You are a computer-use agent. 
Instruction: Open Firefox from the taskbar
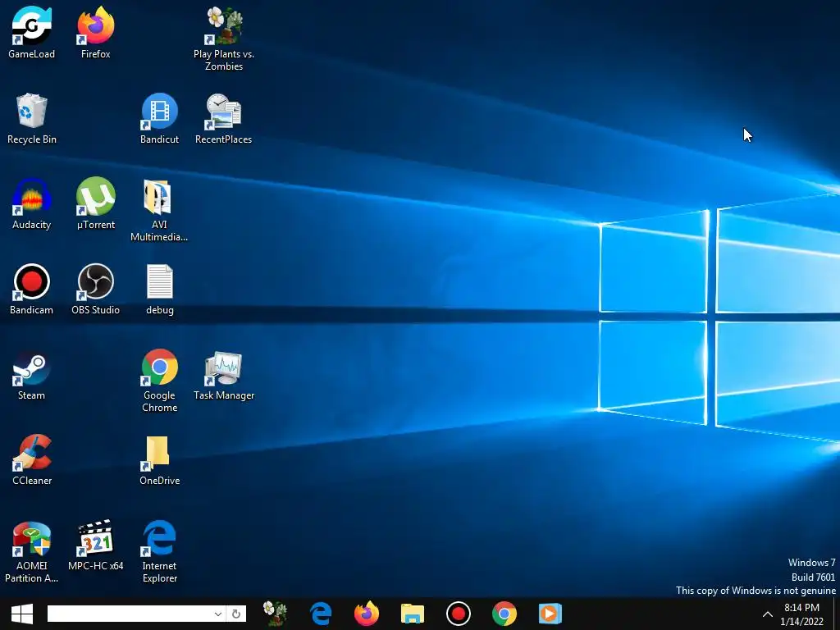(x=367, y=614)
